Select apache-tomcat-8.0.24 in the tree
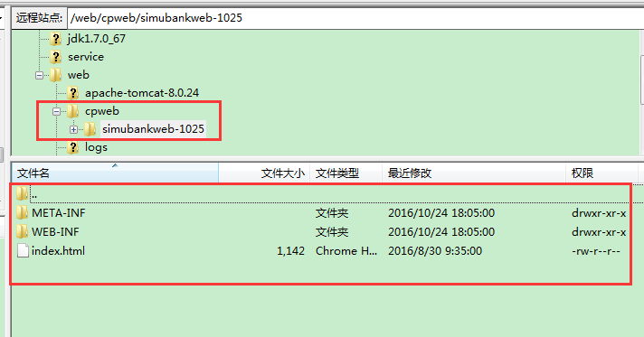 142,93
